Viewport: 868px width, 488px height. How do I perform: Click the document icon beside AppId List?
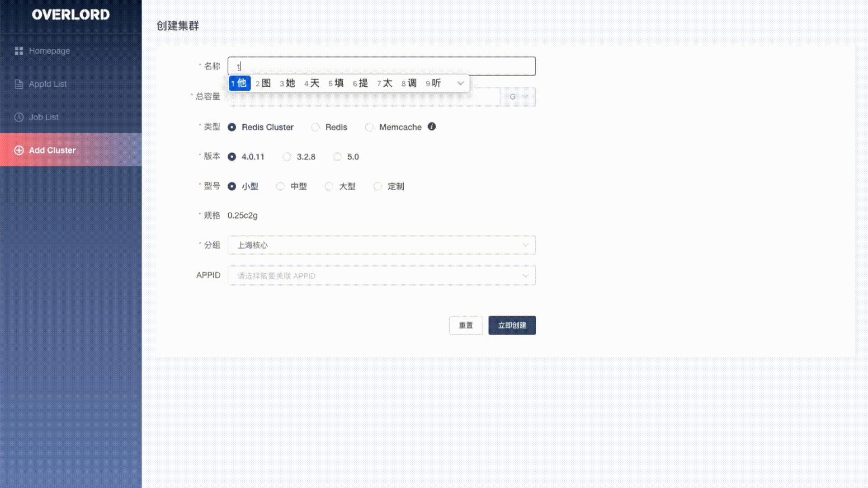[19, 84]
